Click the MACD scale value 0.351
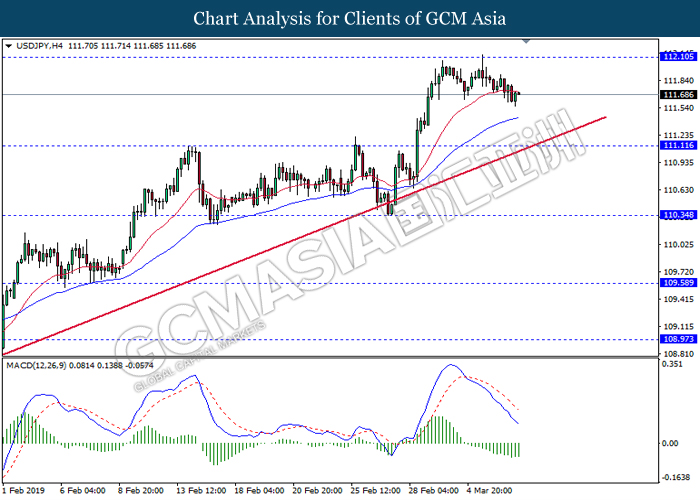The image size is (700, 500). click(x=672, y=364)
